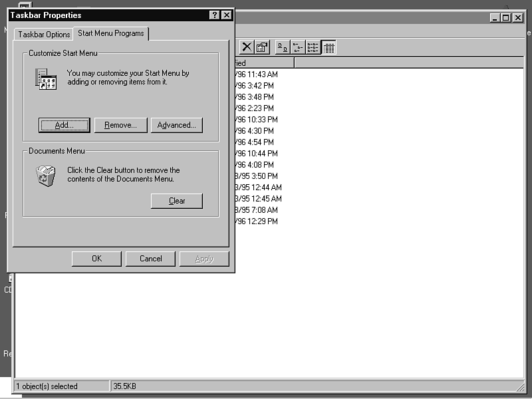
Task: Switch to Large Icons view
Action: click(283, 47)
